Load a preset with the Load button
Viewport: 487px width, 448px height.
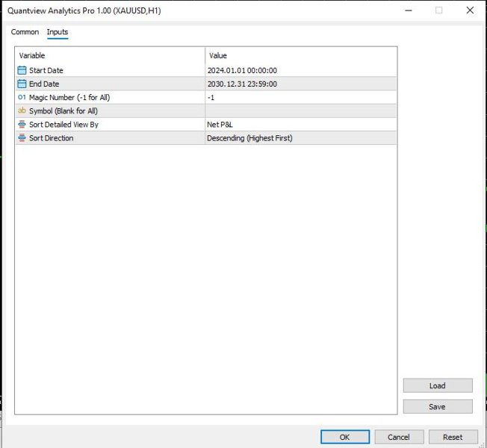click(x=438, y=385)
